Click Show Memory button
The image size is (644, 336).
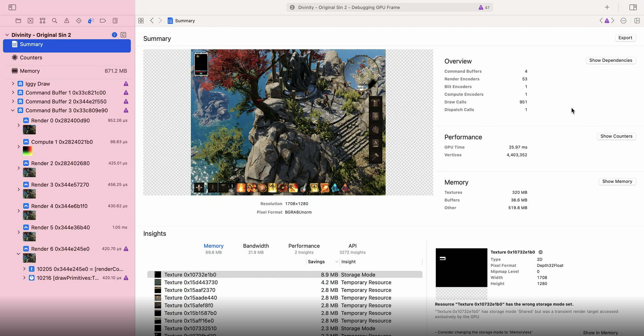pyautogui.click(x=617, y=182)
